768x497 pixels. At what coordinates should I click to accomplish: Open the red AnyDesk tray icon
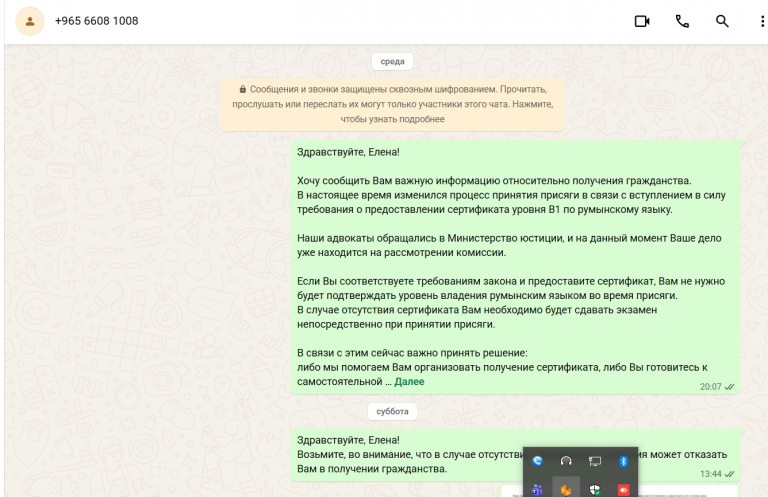pos(623,490)
